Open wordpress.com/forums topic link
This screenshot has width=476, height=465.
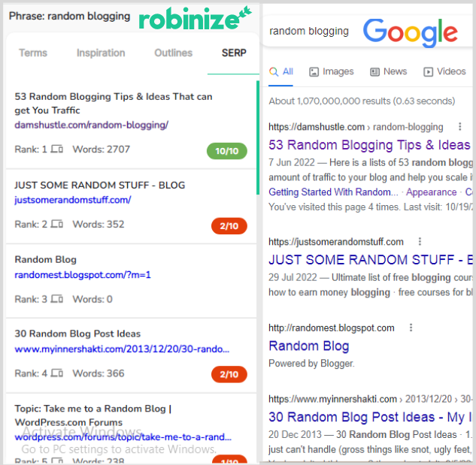click(x=123, y=437)
